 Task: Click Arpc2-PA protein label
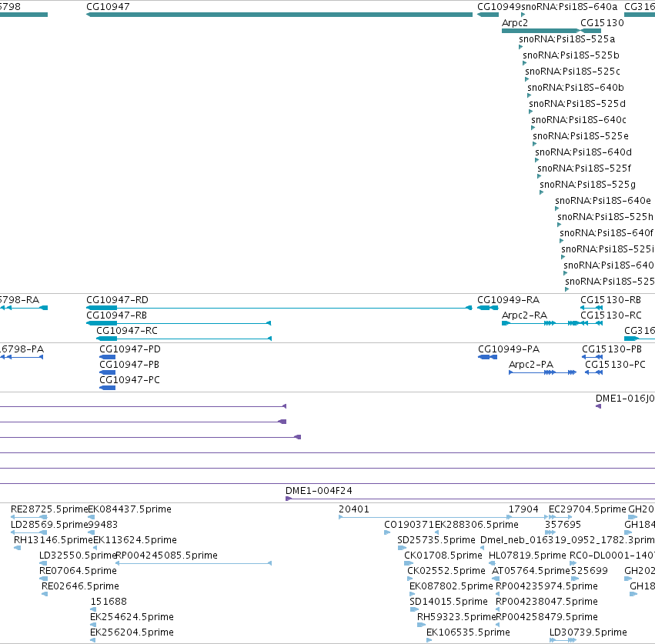[x=531, y=365]
